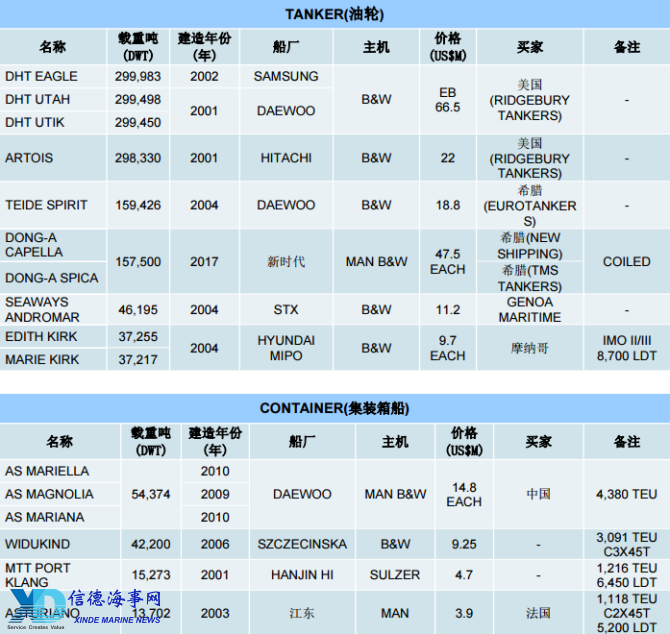Click the 159,426 deadweight value
The height and width of the screenshot is (634, 670).
click(138, 205)
